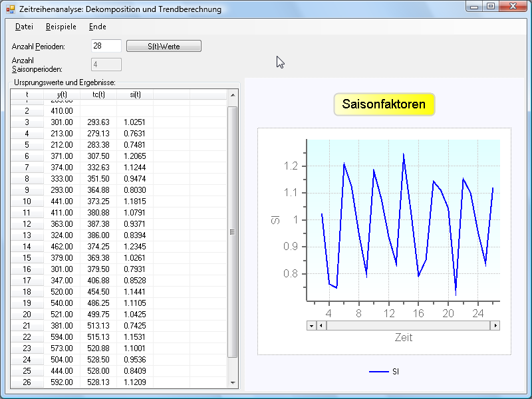
Task: Click the blue SI legend line marker
Action: coord(378,371)
